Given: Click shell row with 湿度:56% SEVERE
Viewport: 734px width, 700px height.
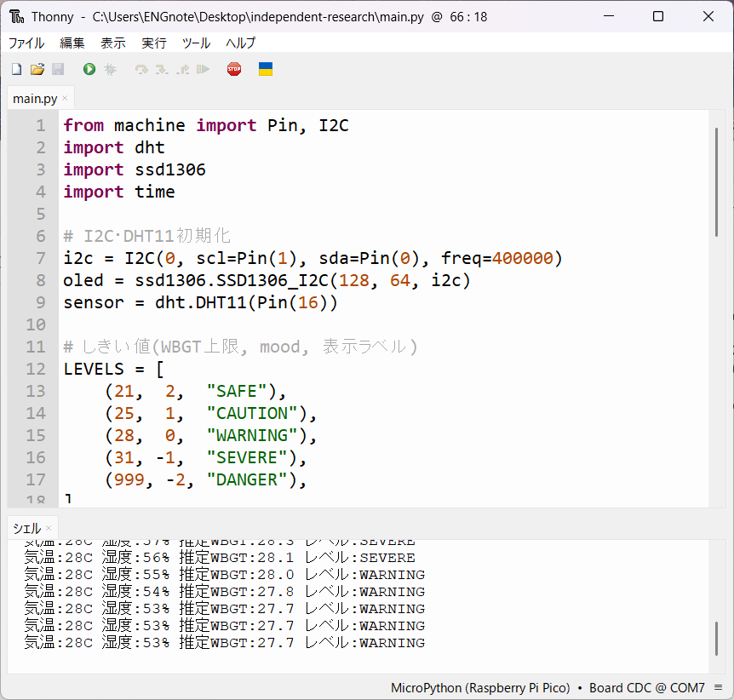Looking at the screenshot, I should [x=220, y=558].
